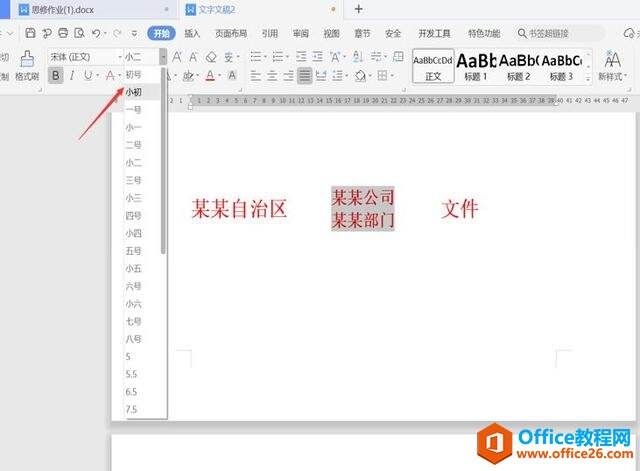Open the borders grid icon
This screenshot has width=640, height=471.
(382, 76)
